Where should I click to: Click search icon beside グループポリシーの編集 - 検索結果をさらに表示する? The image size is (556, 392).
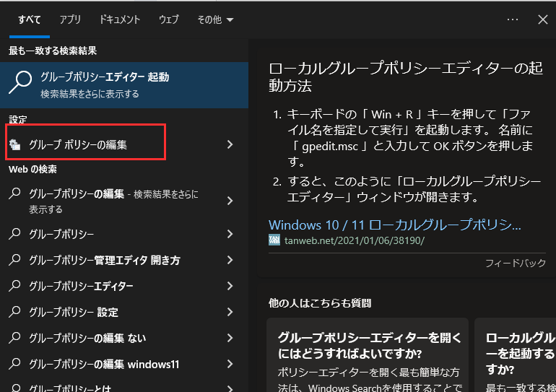pos(14,193)
